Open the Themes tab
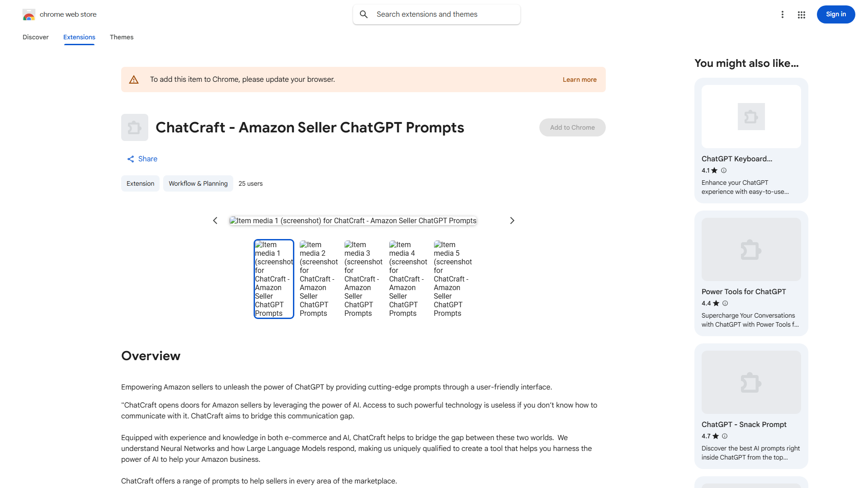The image size is (868, 488). [x=122, y=37]
